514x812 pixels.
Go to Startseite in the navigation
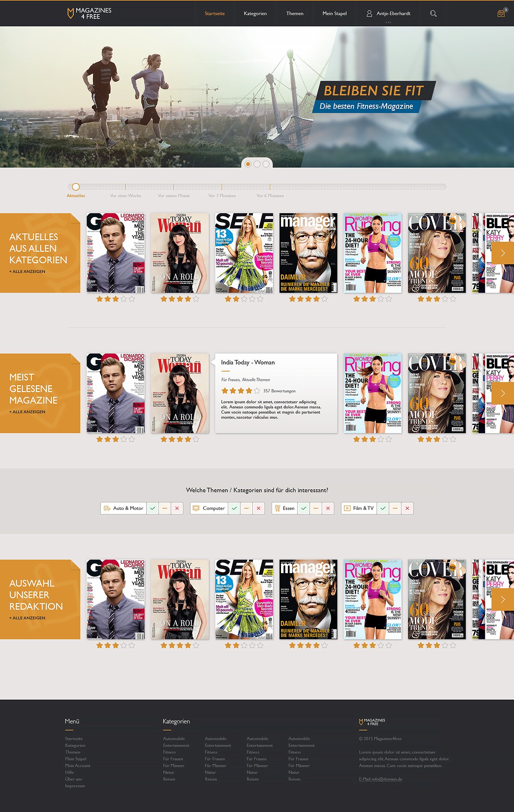[x=215, y=13]
